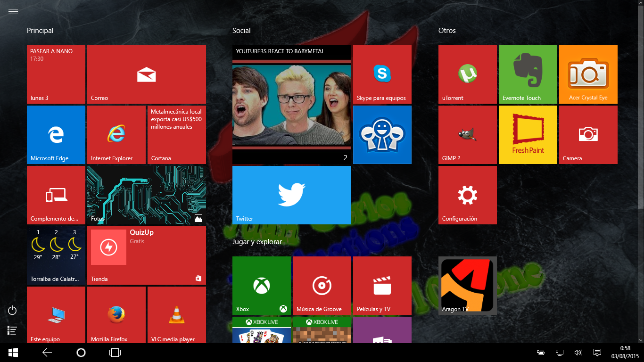The width and height of the screenshot is (644, 362).
Task: Click the Cortana circle search icon
Action: click(x=81, y=353)
